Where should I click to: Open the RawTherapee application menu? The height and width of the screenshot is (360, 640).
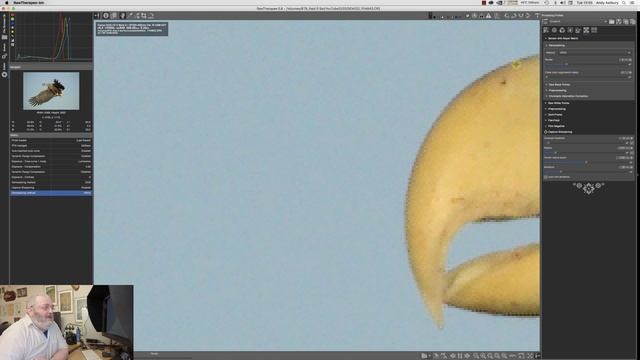29,2
